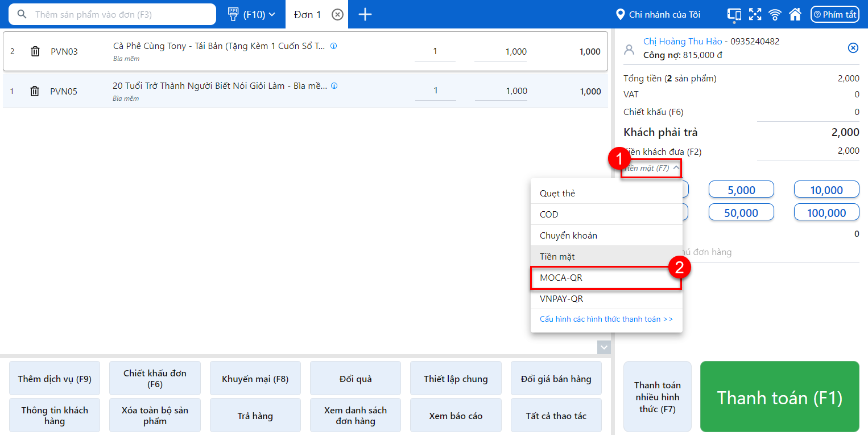The width and height of the screenshot is (868, 435).
Task: Choose the 50,000 quick cash amount
Action: [x=741, y=213]
